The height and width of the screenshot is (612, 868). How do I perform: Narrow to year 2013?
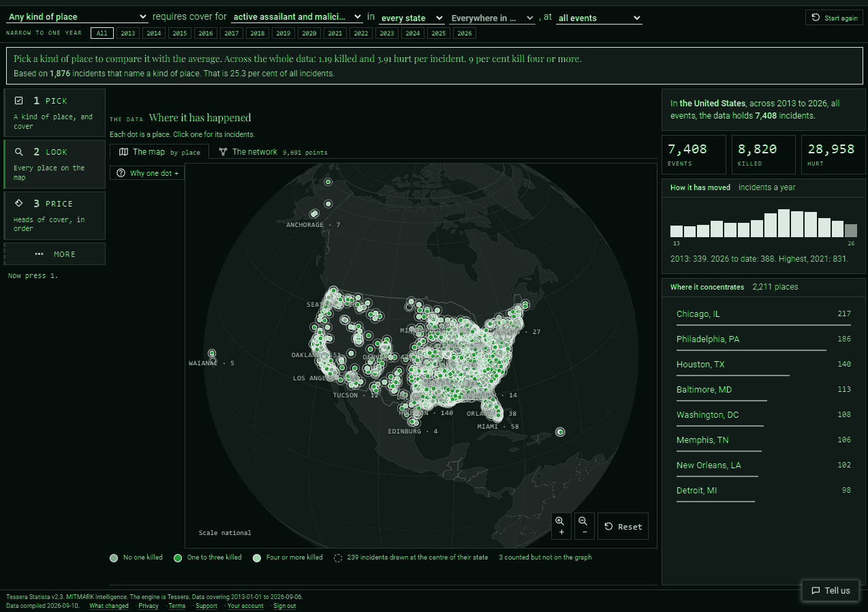click(x=127, y=33)
